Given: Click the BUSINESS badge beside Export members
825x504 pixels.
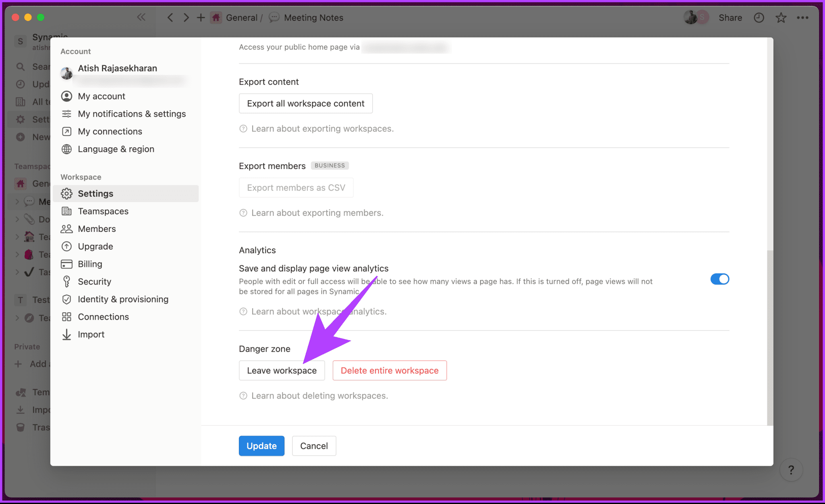Looking at the screenshot, I should 330,165.
